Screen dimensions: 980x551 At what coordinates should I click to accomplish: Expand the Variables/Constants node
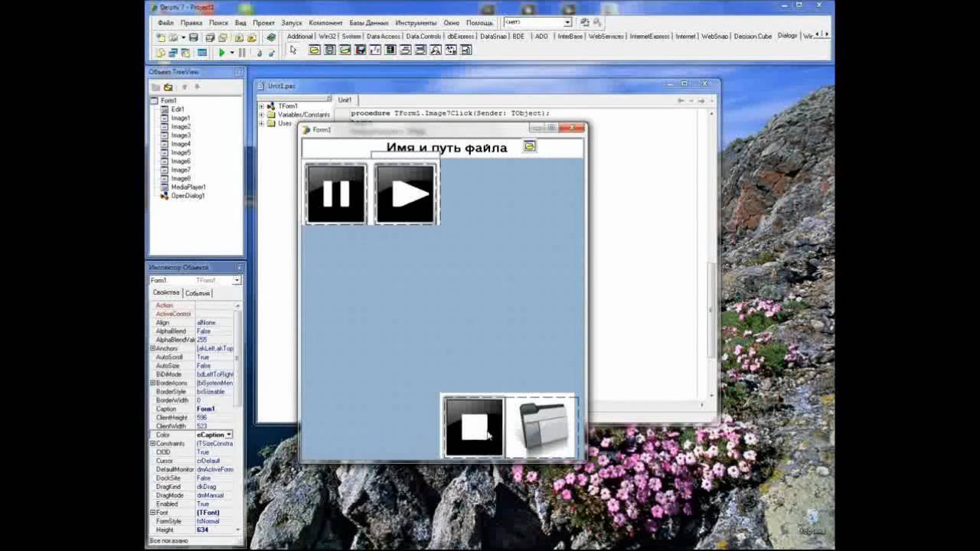(x=261, y=115)
